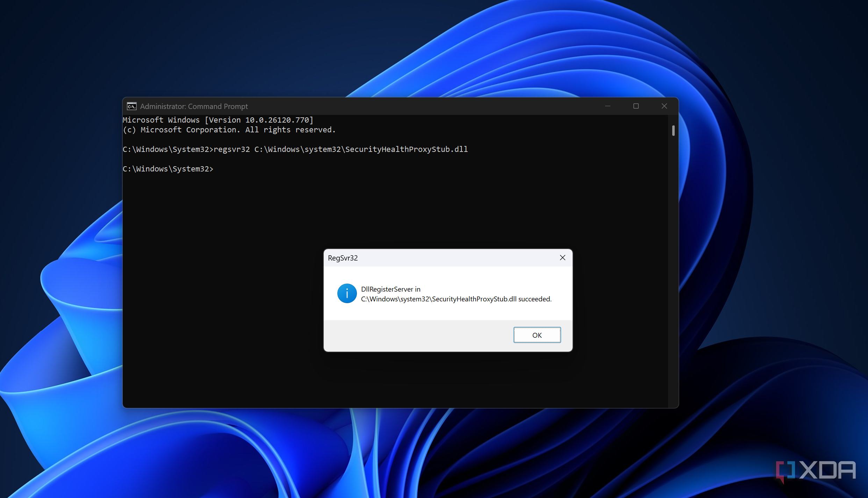Viewport: 868px width, 498px height.
Task: Open the console window system menu via its icon
Action: point(131,106)
